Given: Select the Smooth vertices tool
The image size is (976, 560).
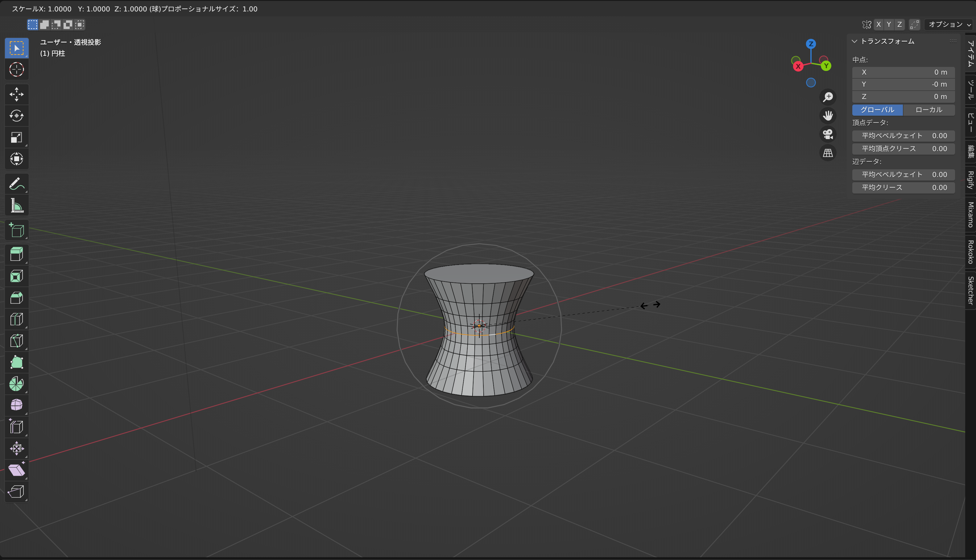Looking at the screenshot, I should tap(17, 406).
